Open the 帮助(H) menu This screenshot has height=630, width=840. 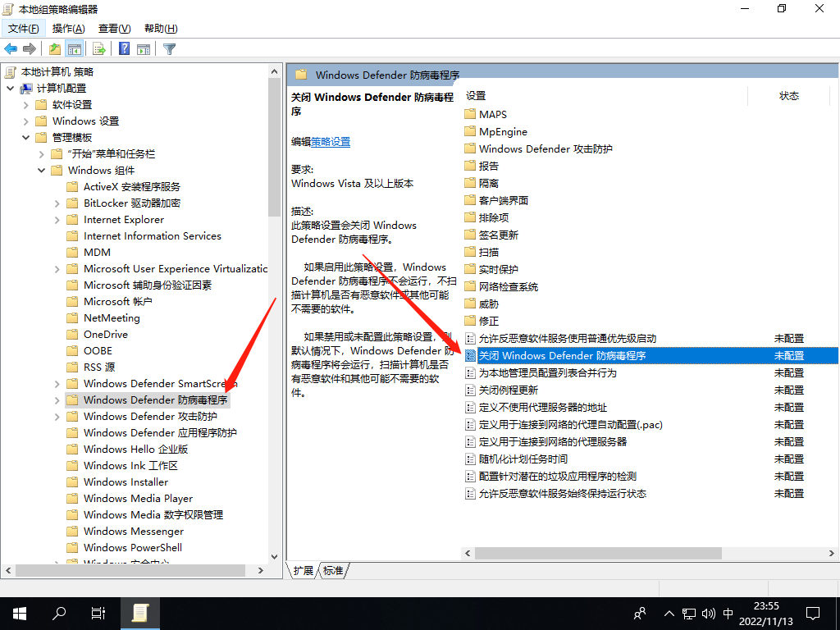(162, 29)
